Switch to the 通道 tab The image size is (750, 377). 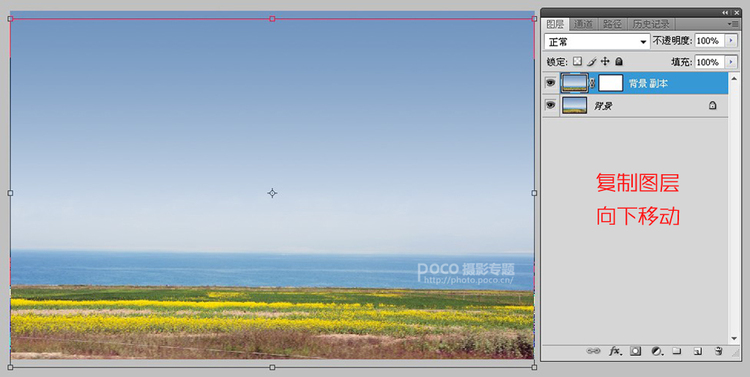coord(583,24)
